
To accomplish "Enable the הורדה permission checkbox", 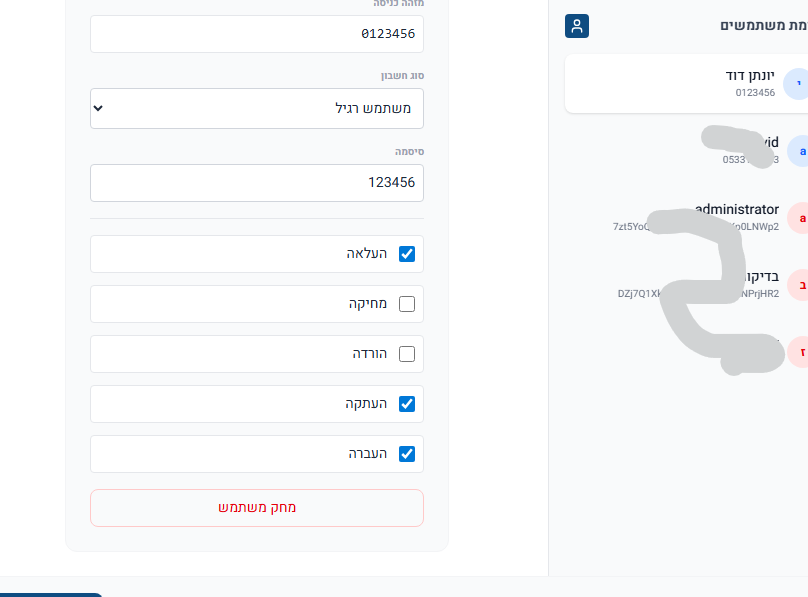I will (407, 354).
